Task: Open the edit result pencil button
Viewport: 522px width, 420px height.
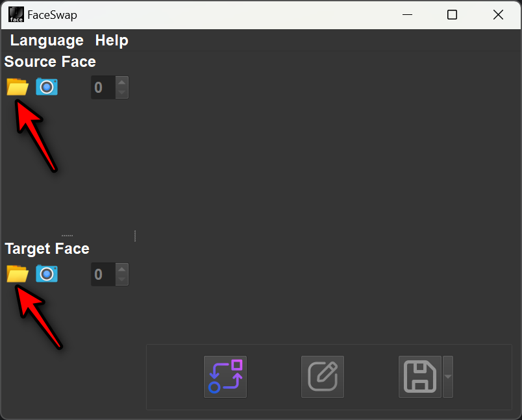Action: tap(323, 377)
